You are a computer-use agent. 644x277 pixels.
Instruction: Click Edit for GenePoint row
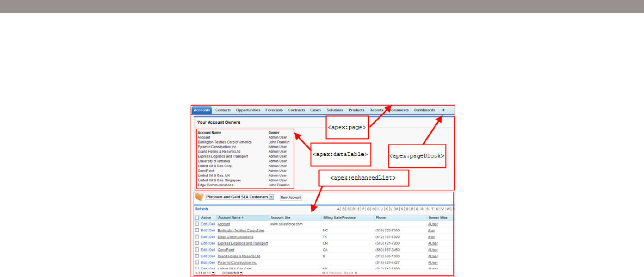204,249
